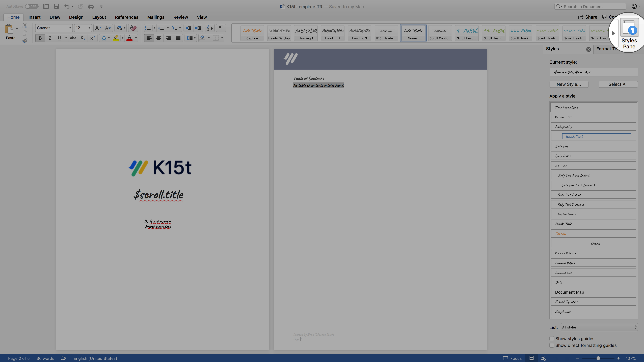Apply subscript formatting

click(83, 38)
